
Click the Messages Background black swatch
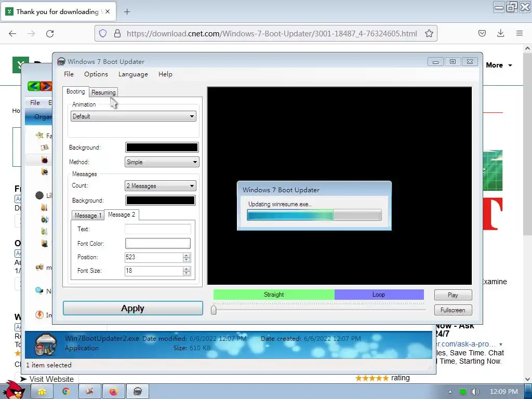tap(161, 201)
